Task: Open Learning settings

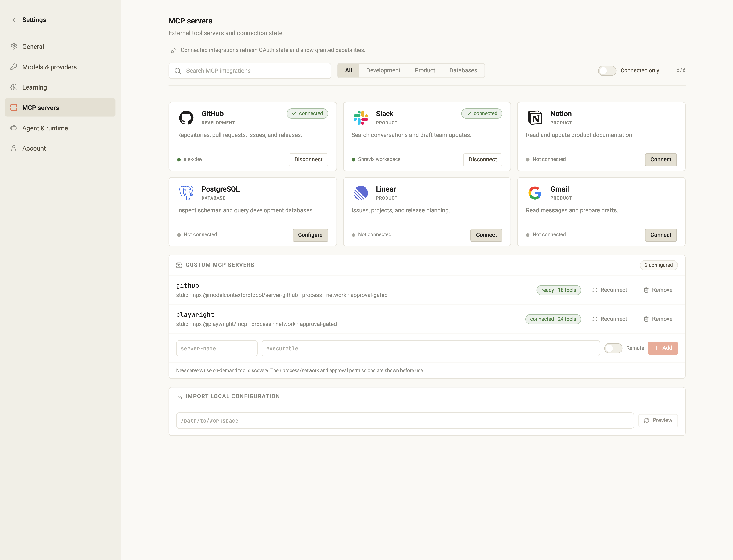Action: [x=60, y=87]
